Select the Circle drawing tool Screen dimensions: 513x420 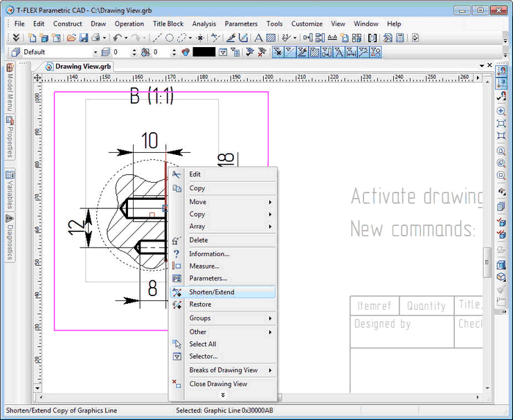(x=169, y=37)
